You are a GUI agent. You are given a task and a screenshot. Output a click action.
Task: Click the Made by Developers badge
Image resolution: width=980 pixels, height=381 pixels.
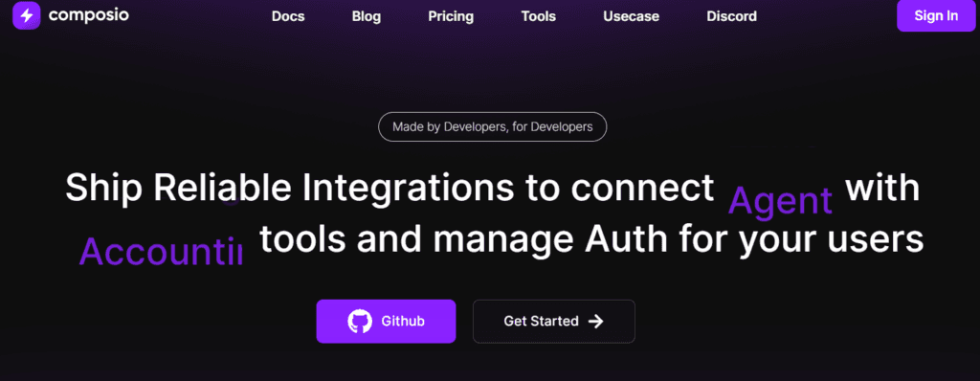[493, 127]
